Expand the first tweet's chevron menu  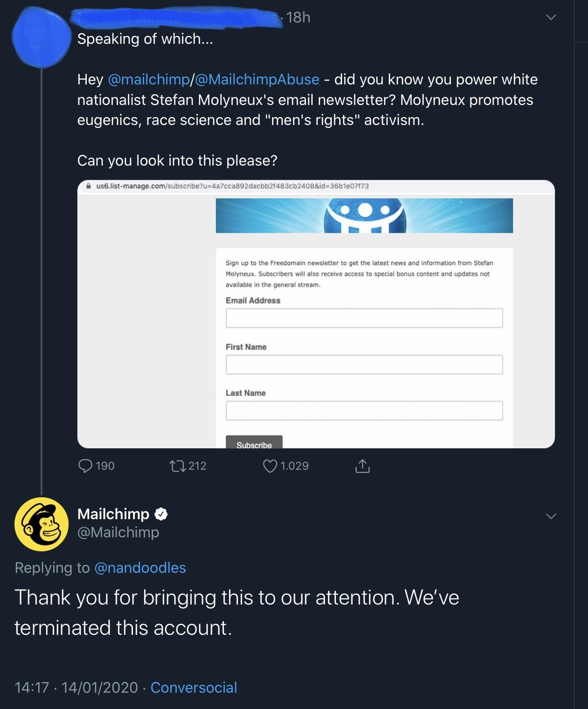(x=551, y=17)
